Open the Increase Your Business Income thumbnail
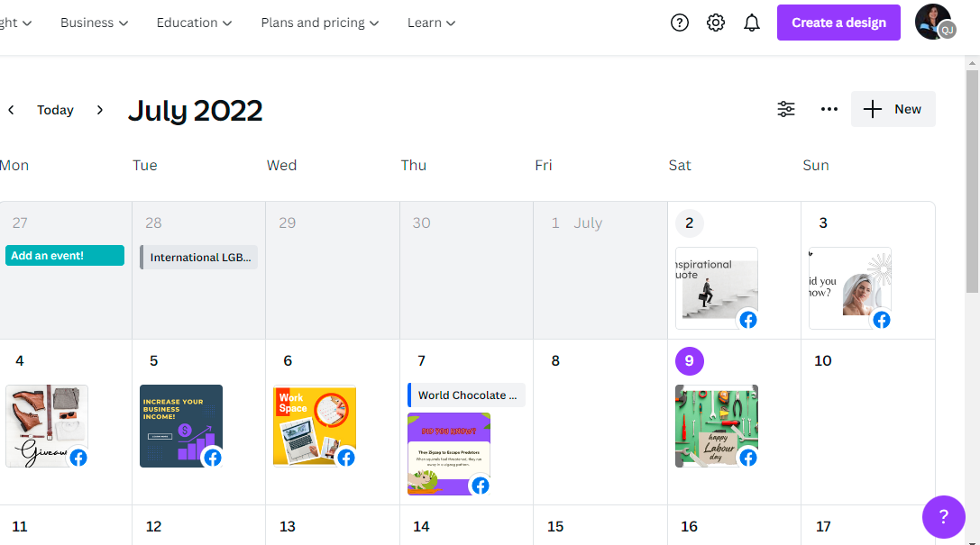 [180, 426]
